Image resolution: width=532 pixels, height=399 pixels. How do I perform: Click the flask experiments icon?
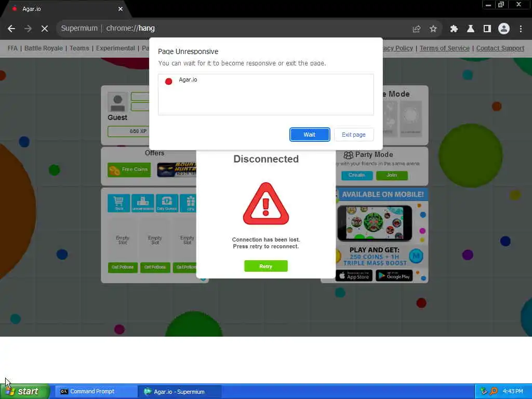click(x=470, y=29)
